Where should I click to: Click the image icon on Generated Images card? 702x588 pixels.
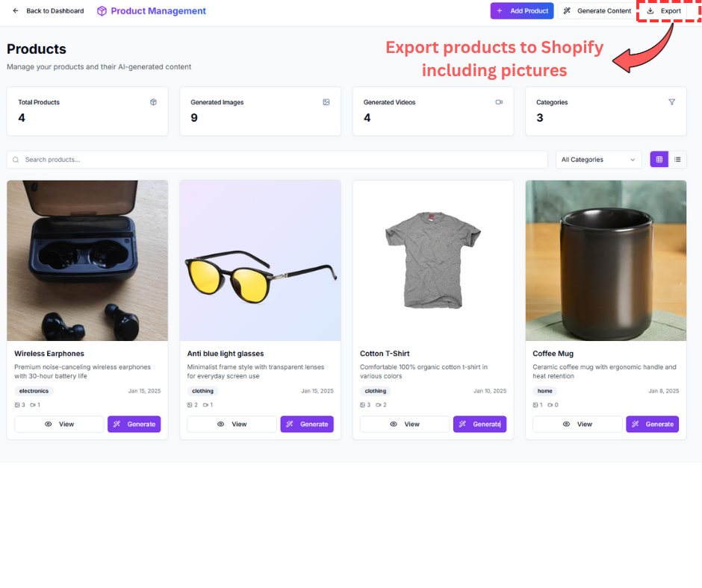[326, 101]
